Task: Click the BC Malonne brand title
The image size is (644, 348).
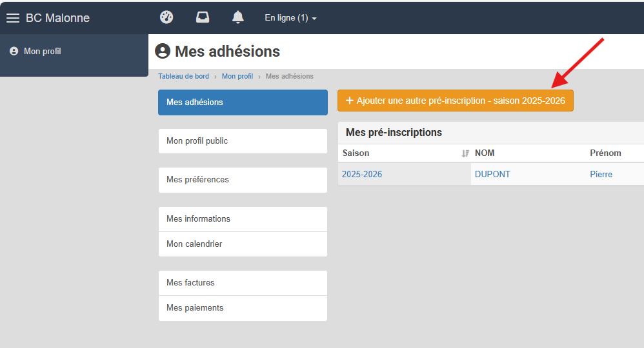Action: (57, 18)
